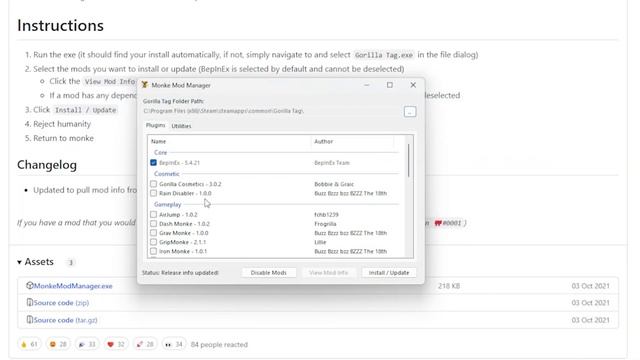Click the '84 people reacted' text
Screen dimensions: 640x360
tap(219, 344)
